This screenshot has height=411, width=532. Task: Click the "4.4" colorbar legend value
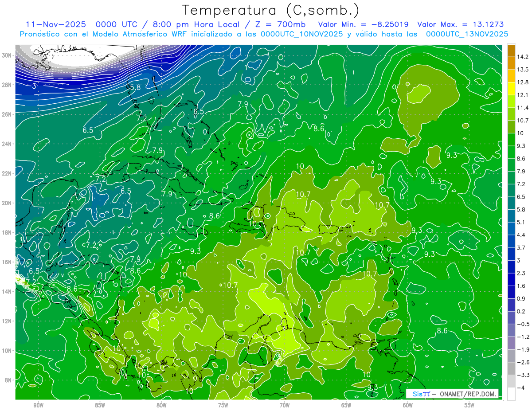pos(521,235)
